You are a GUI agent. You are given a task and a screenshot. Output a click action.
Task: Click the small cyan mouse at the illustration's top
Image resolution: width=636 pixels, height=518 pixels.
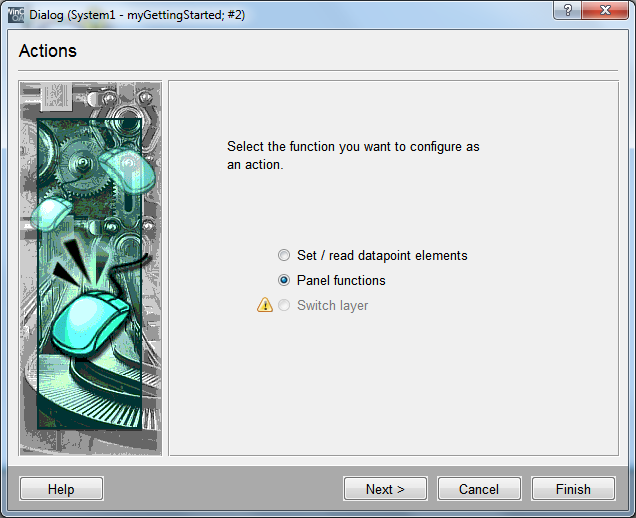129,172
